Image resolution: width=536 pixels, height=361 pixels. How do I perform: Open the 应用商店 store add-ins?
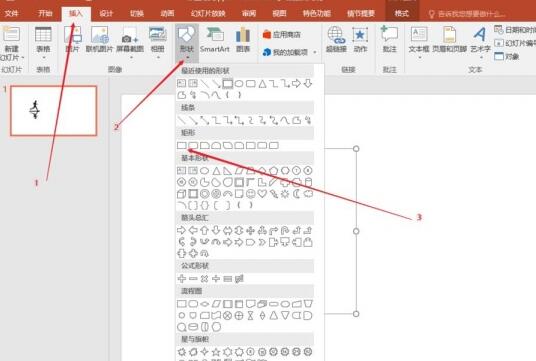click(282, 35)
